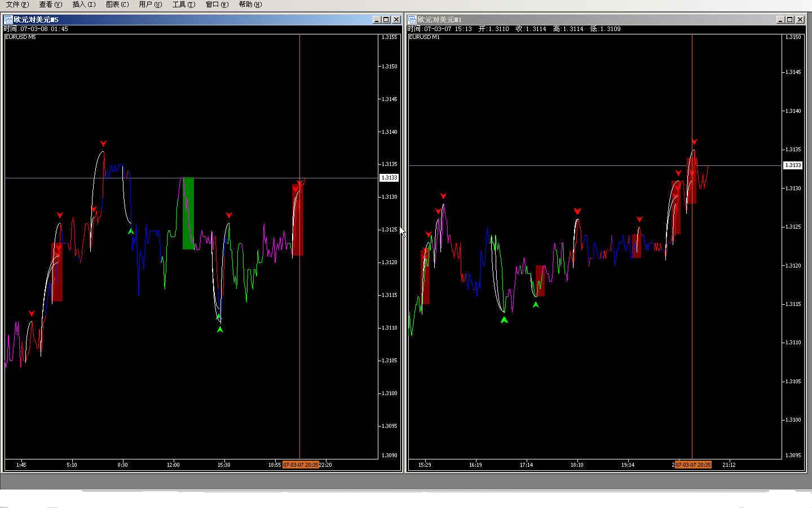Open the 用户(U) menu
Viewport: 812px width, 508px height.
point(150,5)
